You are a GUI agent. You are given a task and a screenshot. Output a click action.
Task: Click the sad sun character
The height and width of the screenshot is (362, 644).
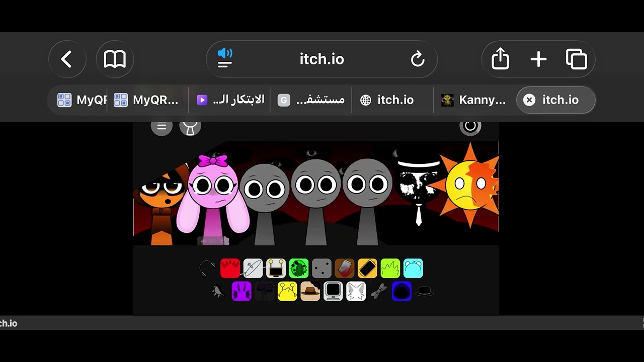469,185
